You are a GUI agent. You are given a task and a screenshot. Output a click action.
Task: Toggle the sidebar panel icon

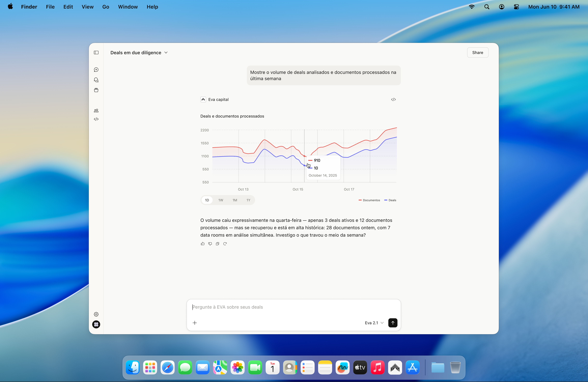pos(96,53)
